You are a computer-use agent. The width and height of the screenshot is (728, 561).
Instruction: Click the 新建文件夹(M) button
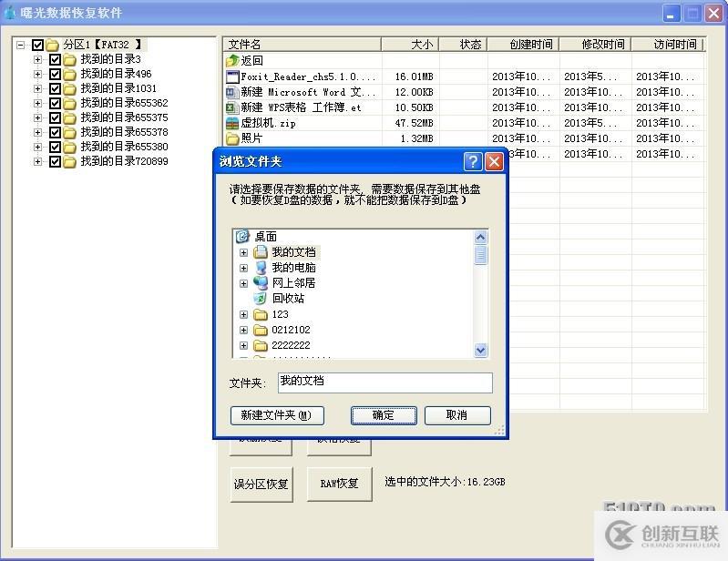tap(277, 415)
